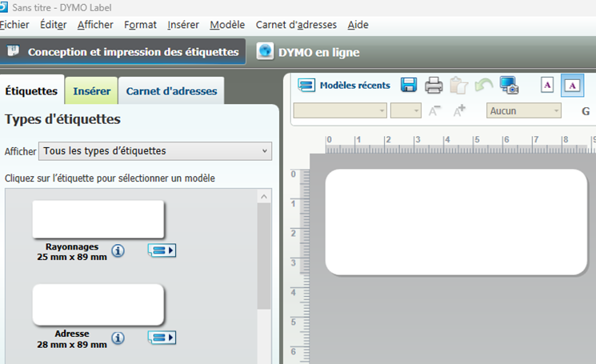This screenshot has width=596, height=364.
Task: Open Modèles récents list
Action: pos(344,85)
